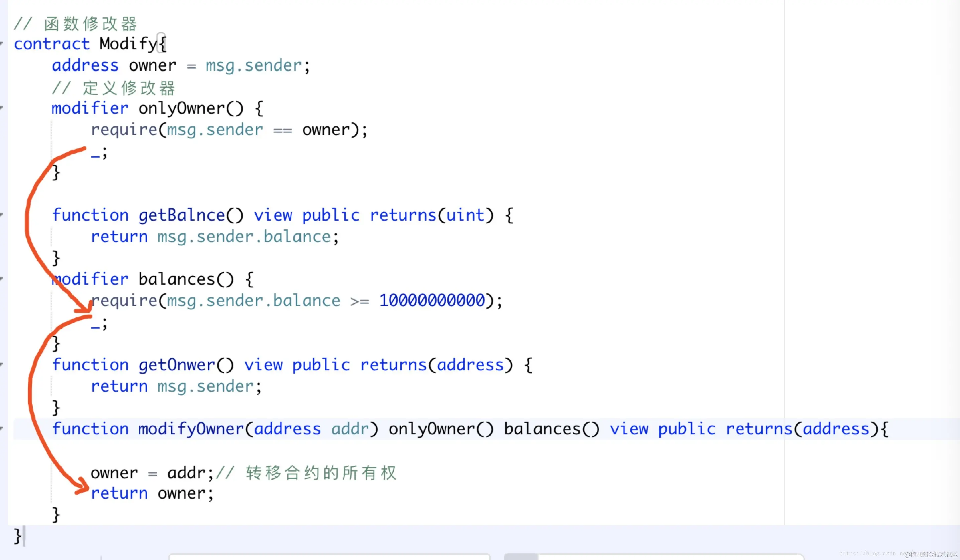Click the word Modify in contract declaration
The width and height of the screenshot is (960, 560).
[128, 44]
